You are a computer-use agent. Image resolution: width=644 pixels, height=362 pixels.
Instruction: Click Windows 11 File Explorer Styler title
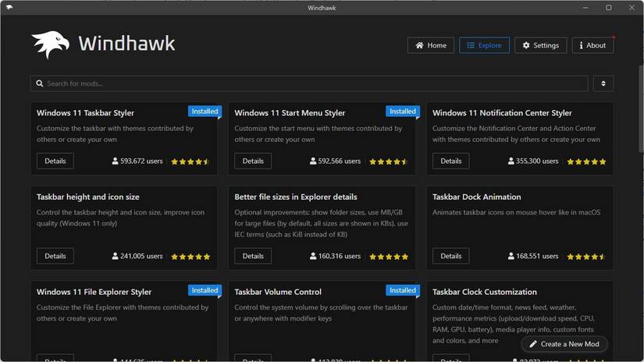pos(94,292)
